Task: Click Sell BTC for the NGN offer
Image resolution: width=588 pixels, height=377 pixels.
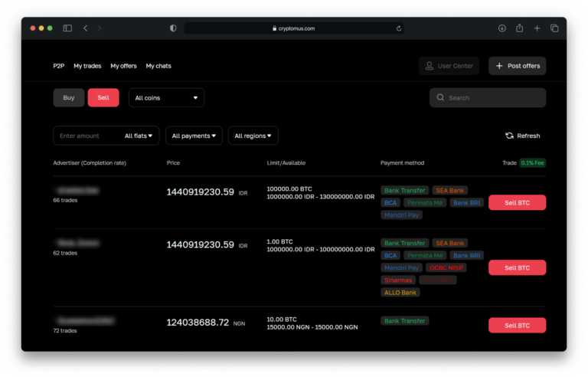Action: [518, 325]
